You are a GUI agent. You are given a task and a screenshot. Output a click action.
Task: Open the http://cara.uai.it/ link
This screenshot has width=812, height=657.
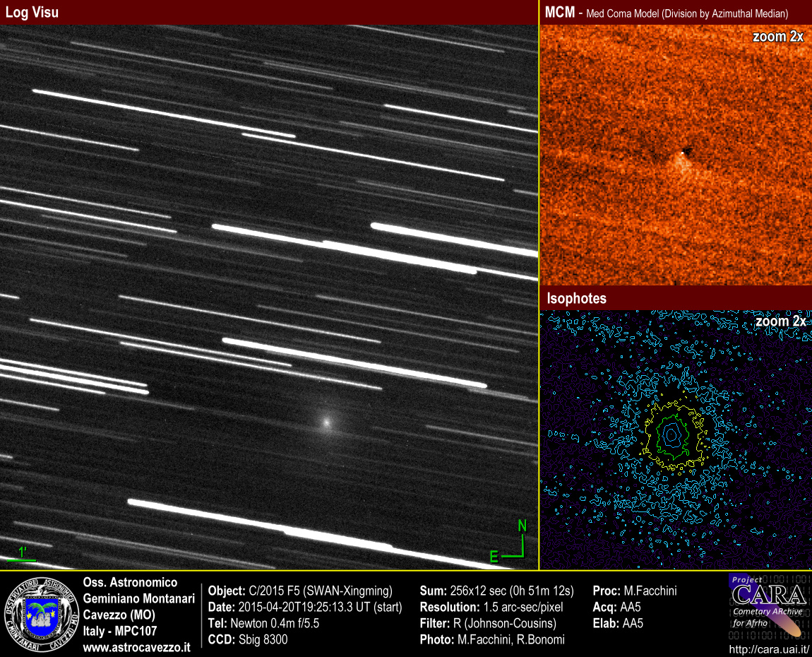coord(767,649)
